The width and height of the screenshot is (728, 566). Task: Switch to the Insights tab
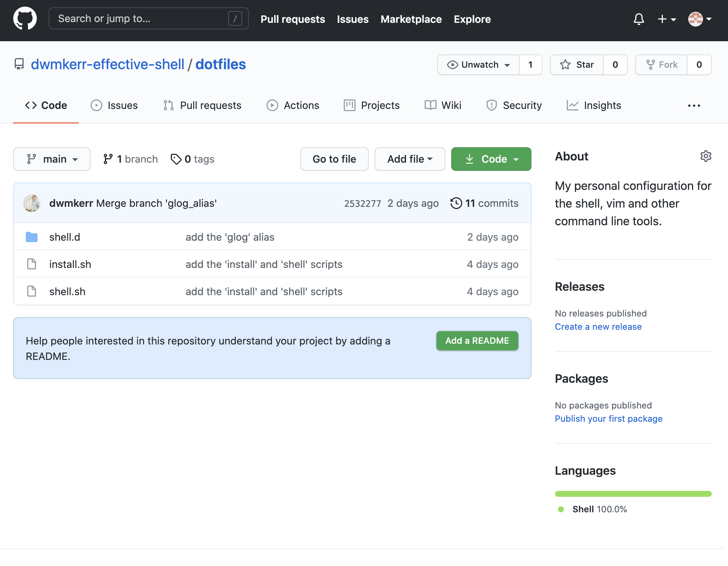point(594,106)
